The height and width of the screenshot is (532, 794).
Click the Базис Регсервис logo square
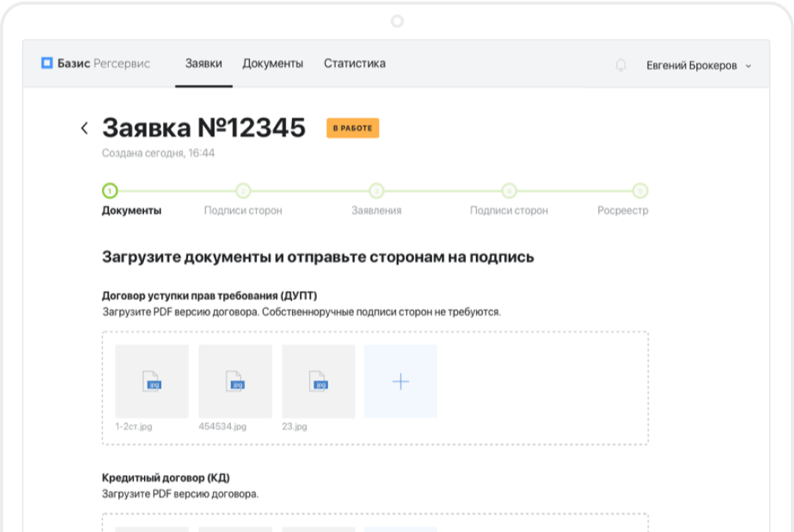(47, 63)
